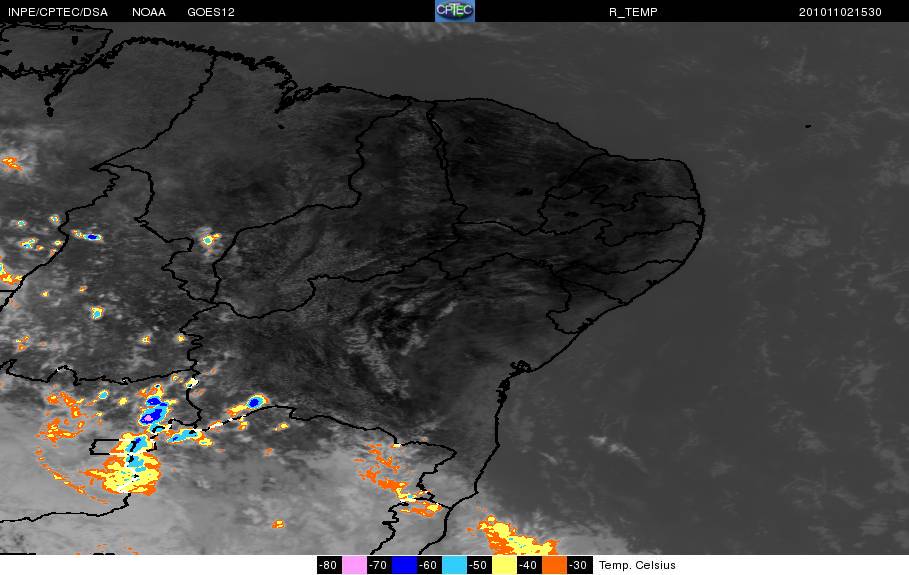Select the dark blue -70 legend swatch

(404, 565)
